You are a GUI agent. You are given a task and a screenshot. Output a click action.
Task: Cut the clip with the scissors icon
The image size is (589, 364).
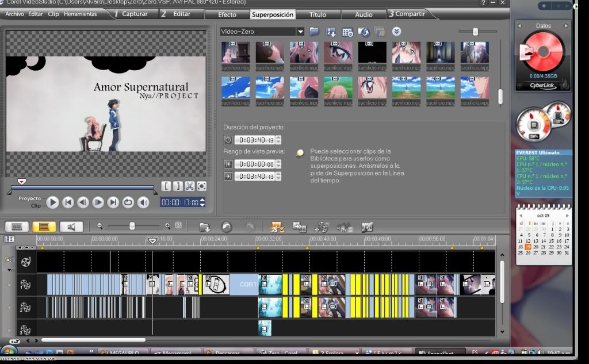coord(190,186)
